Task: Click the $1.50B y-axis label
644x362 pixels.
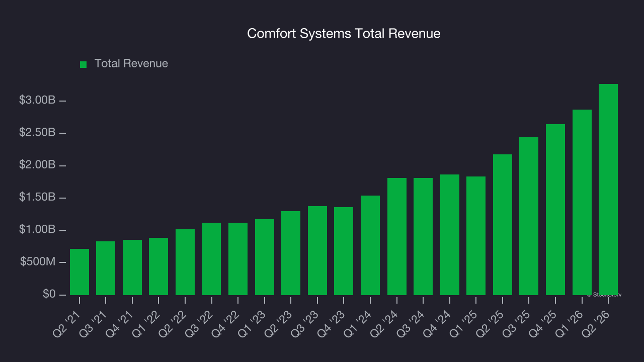Action: pyautogui.click(x=37, y=198)
